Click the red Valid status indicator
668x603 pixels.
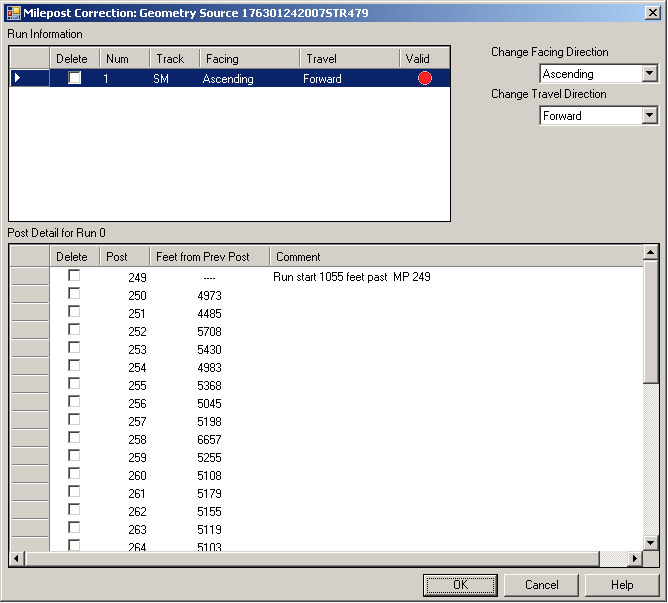[x=425, y=78]
